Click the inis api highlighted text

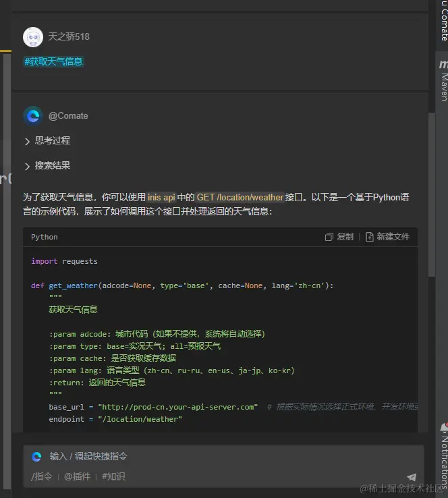[x=161, y=197]
